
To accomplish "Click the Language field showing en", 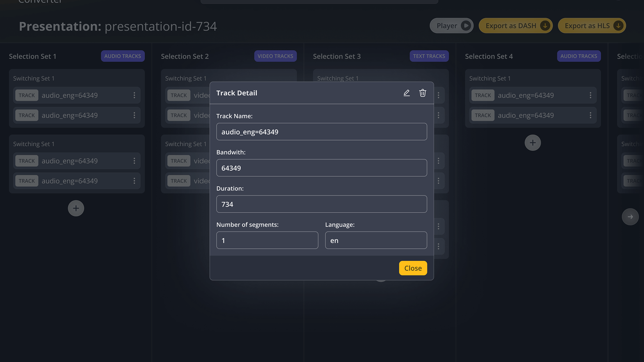I will pyautogui.click(x=376, y=240).
